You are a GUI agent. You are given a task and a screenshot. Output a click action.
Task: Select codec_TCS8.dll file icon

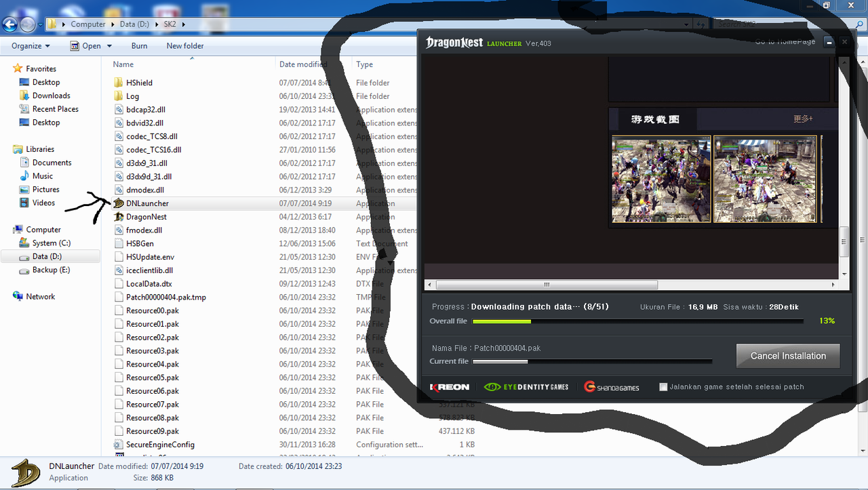tap(119, 136)
